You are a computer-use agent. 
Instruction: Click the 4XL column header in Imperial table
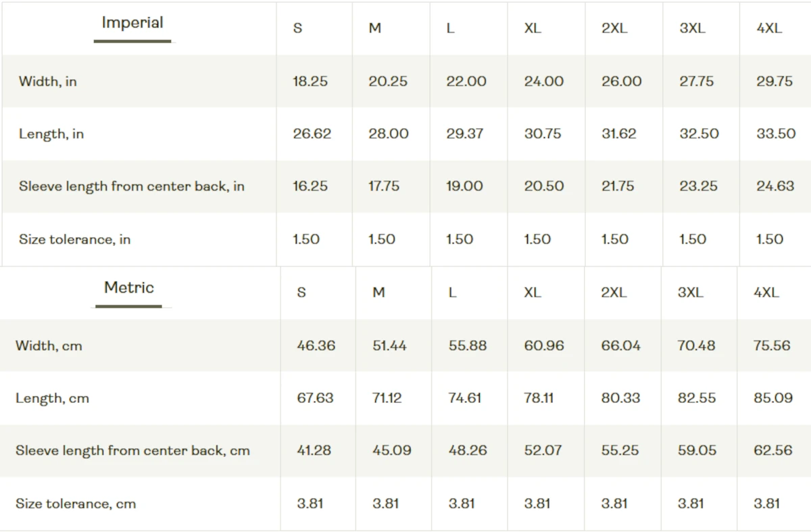click(769, 28)
